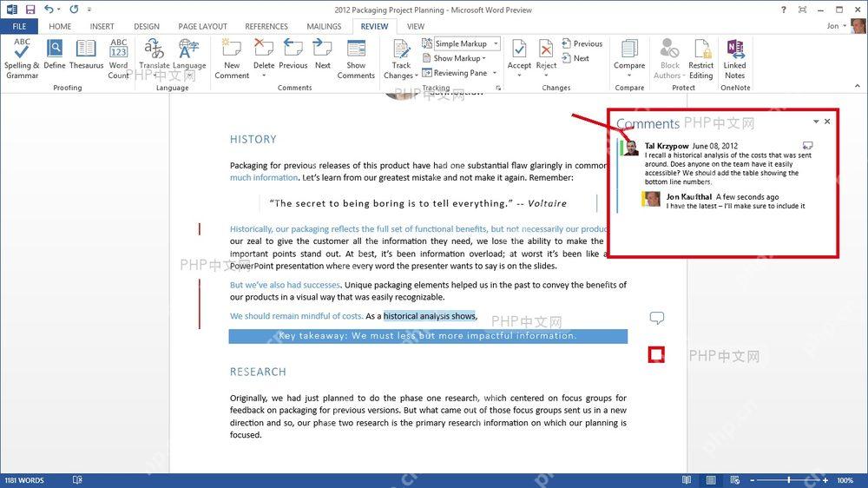
Task: Open the comment balloon in the margin
Action: [656, 318]
